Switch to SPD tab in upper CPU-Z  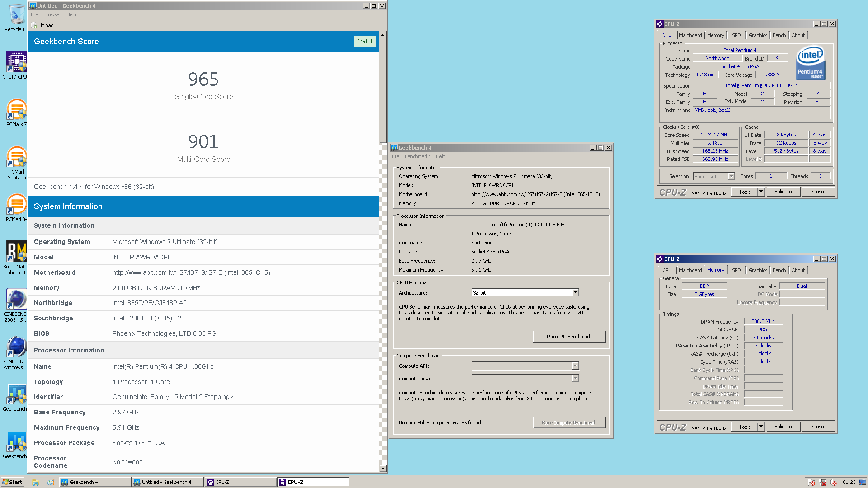click(x=736, y=35)
